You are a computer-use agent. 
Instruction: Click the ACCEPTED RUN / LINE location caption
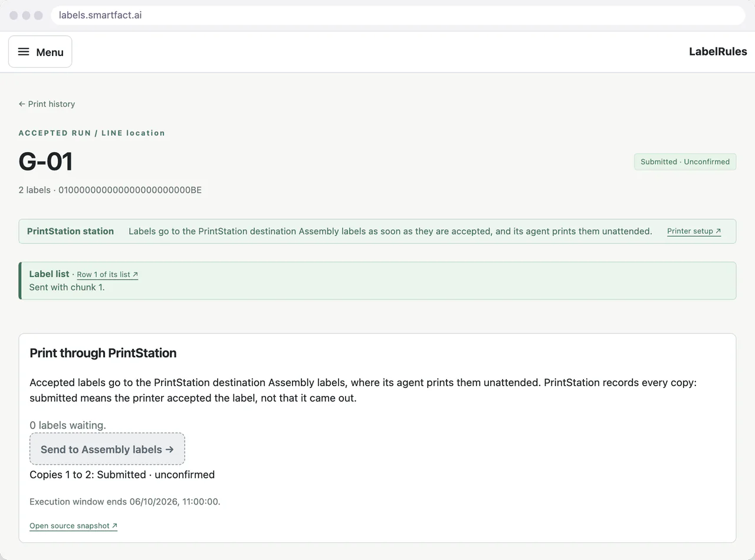[91, 133]
